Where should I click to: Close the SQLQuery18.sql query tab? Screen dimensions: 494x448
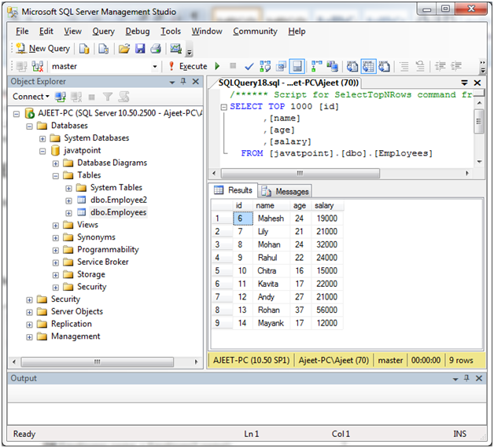477,83
